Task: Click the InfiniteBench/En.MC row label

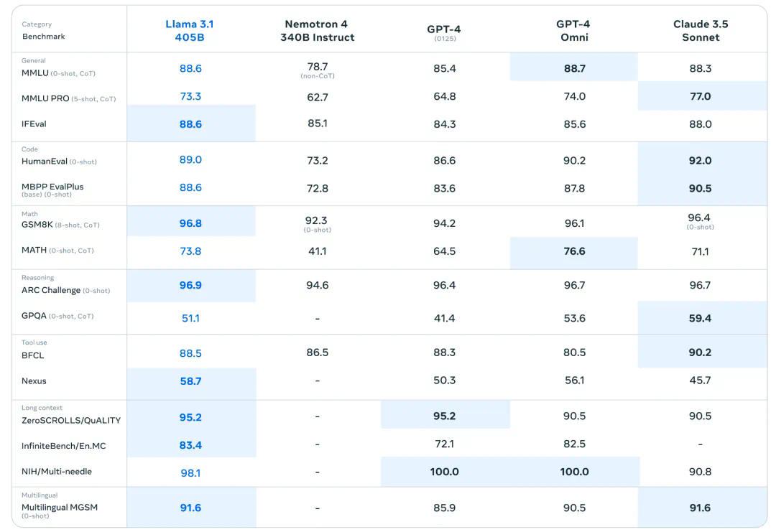Action: (64, 446)
